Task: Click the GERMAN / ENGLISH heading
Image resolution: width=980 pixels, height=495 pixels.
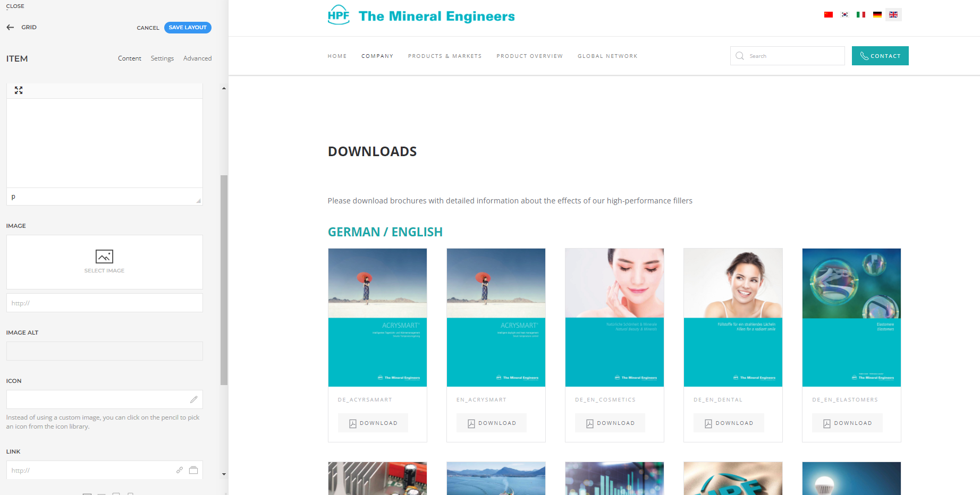Action: (x=385, y=232)
